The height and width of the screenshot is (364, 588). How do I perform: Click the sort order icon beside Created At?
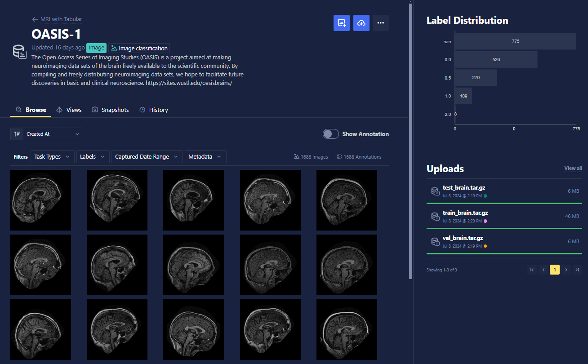17,134
